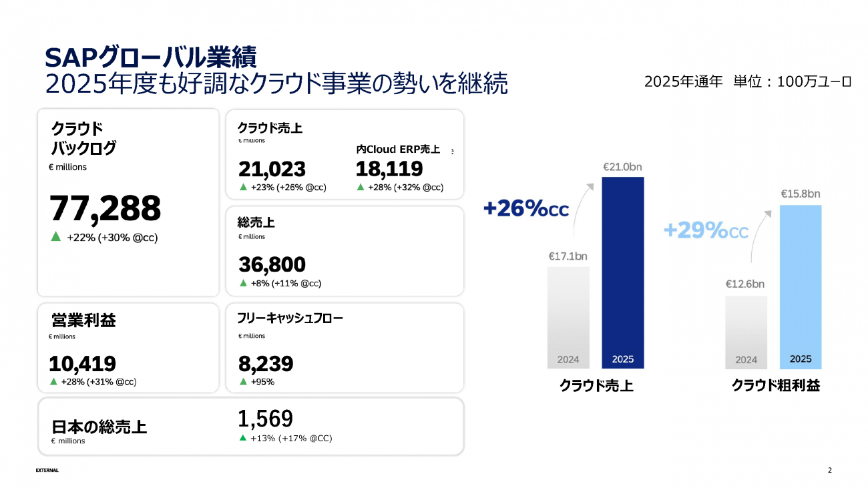
Task: Click the green triangle next to +8% (+11% @cc)
Action: pyautogui.click(x=244, y=283)
